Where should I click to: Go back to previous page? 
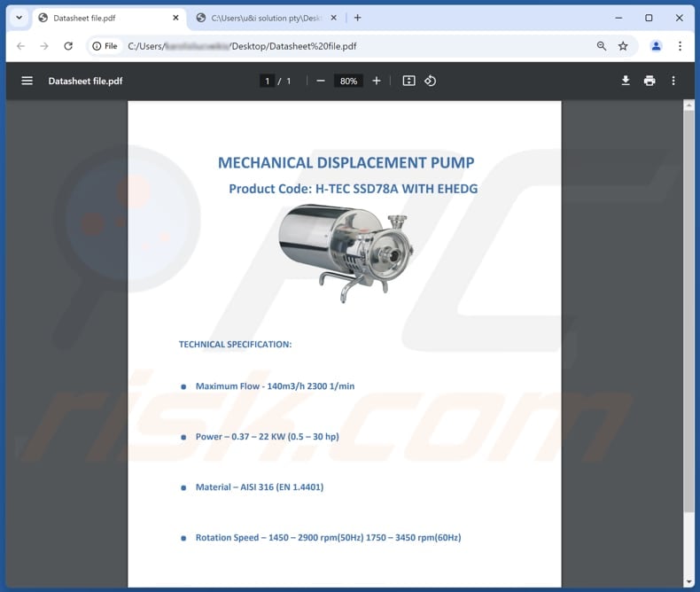coord(20,46)
